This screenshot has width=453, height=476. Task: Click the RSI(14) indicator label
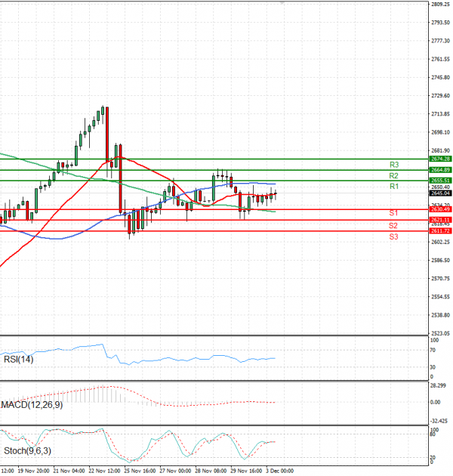tap(19, 360)
